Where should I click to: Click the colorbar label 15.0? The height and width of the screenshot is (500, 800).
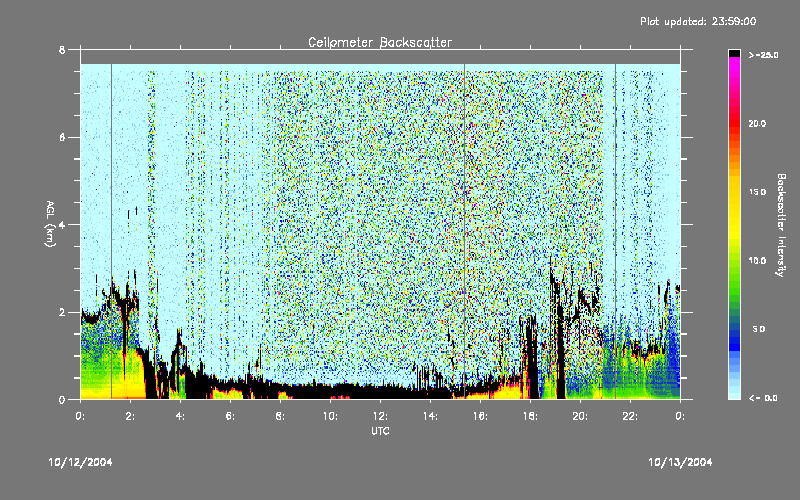758,192
